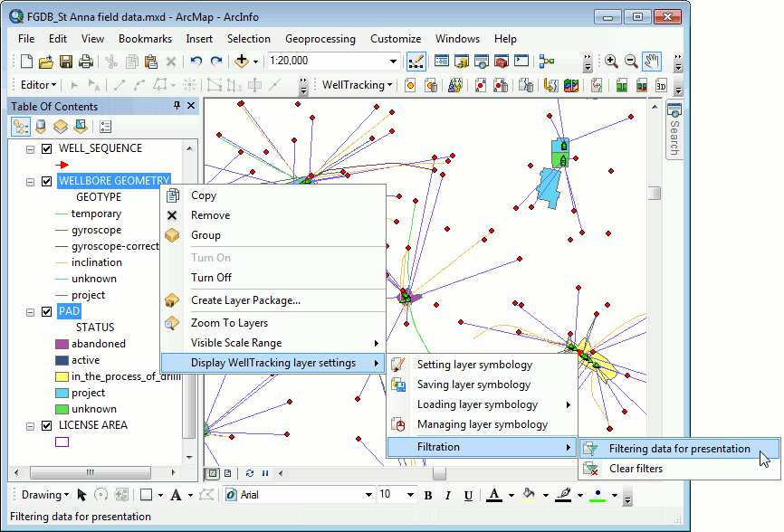Open the TOC Options icon

(106, 127)
